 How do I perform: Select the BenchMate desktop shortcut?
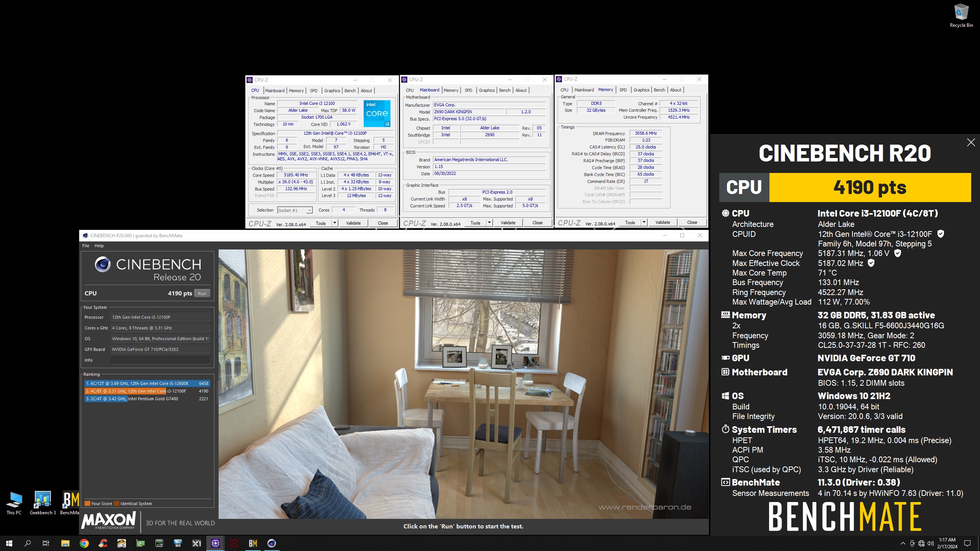(x=70, y=503)
